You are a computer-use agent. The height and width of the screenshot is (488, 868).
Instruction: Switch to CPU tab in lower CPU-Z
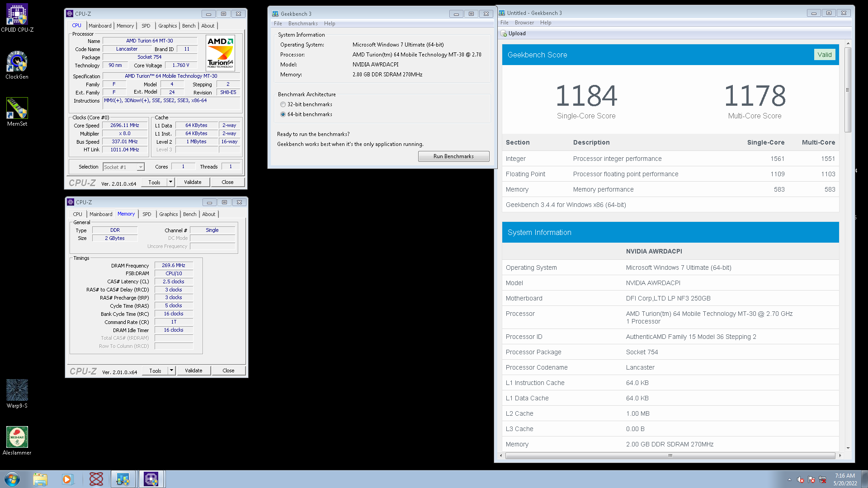pos(78,214)
